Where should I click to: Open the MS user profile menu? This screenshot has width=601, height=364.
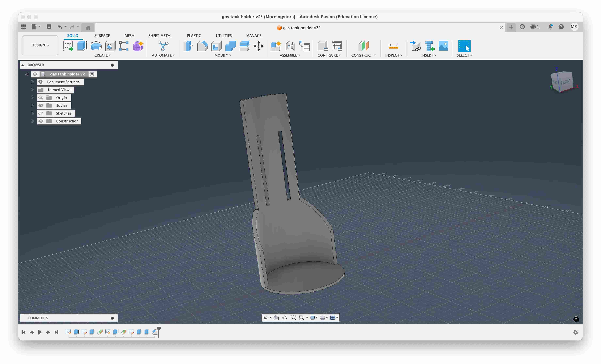point(574,27)
